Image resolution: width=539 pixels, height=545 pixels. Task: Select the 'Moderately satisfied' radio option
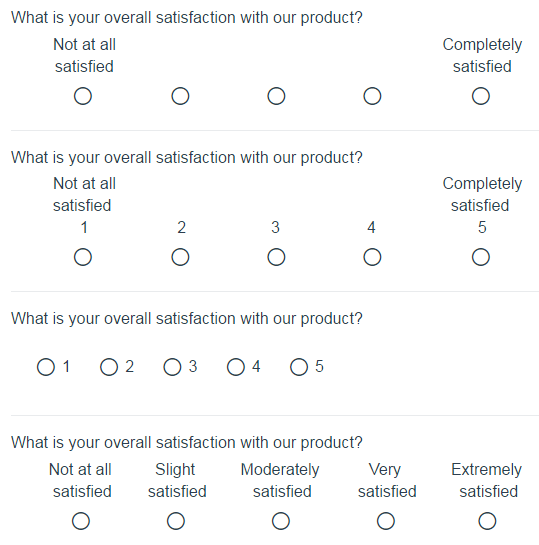coord(281,521)
